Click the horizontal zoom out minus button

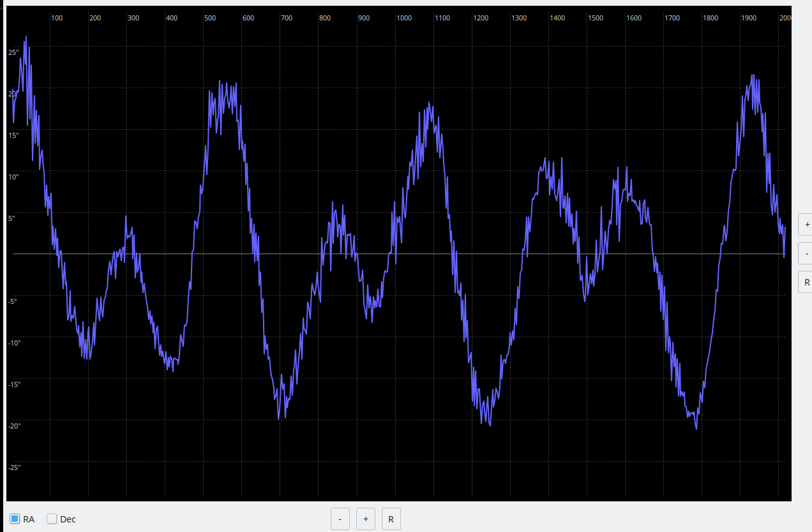(x=340, y=519)
